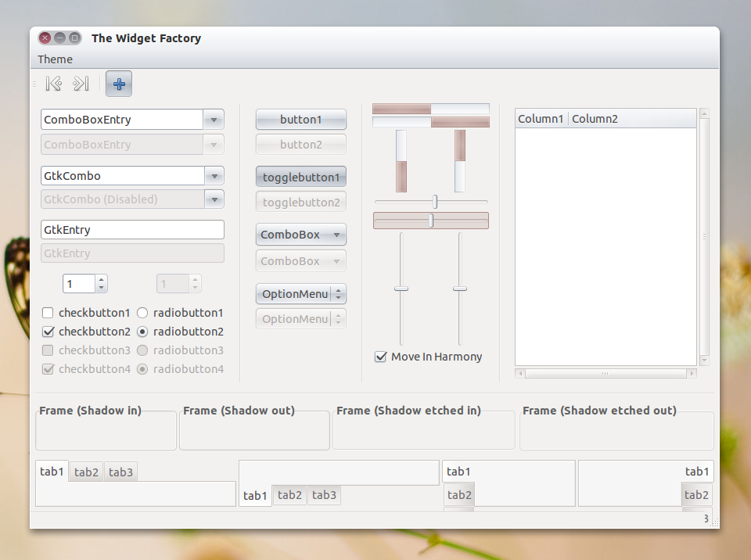Click the list's horizontal scrollbar right arrow

(x=691, y=373)
